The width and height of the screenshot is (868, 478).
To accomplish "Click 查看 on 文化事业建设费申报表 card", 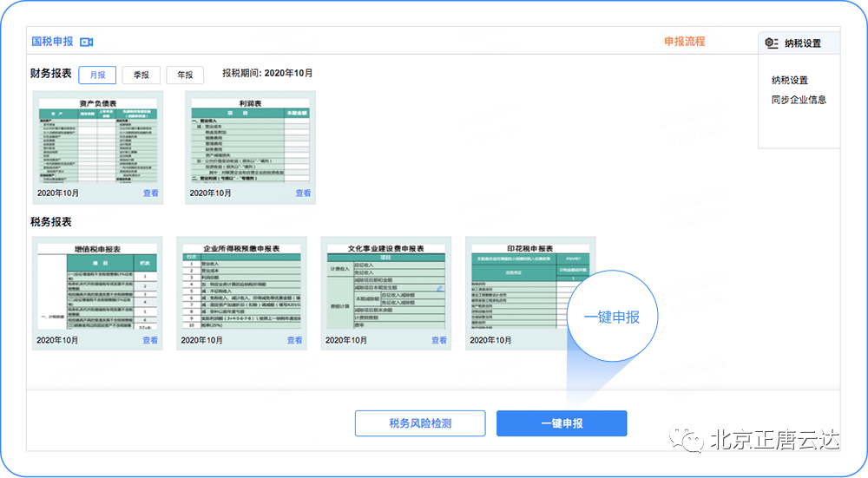I will (x=439, y=340).
